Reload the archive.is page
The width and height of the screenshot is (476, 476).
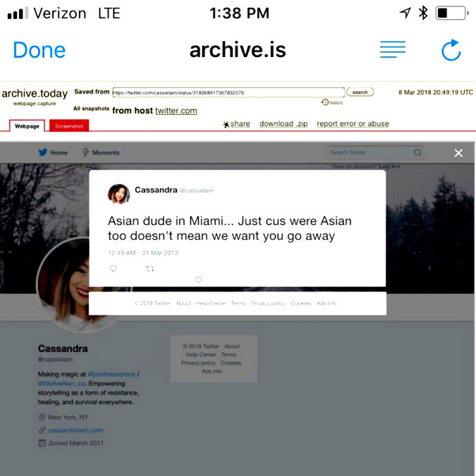coord(451,50)
